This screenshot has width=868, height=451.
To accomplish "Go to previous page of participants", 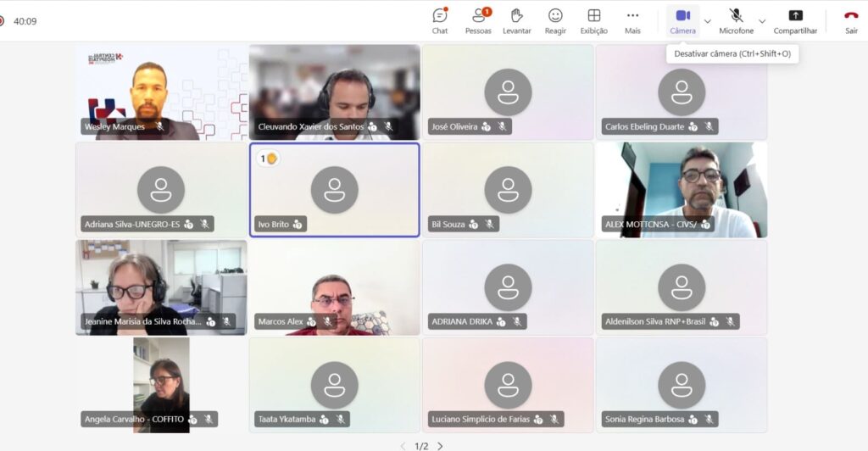I will tap(403, 446).
